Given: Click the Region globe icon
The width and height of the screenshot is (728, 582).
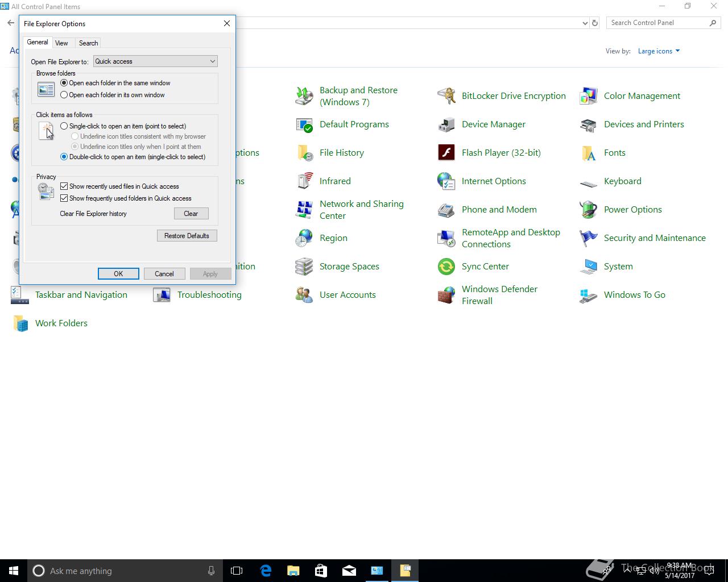Looking at the screenshot, I should pos(304,238).
